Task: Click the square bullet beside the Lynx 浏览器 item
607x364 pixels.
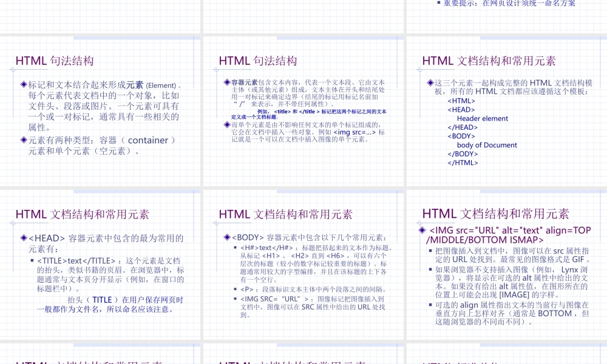Action: click(x=430, y=270)
